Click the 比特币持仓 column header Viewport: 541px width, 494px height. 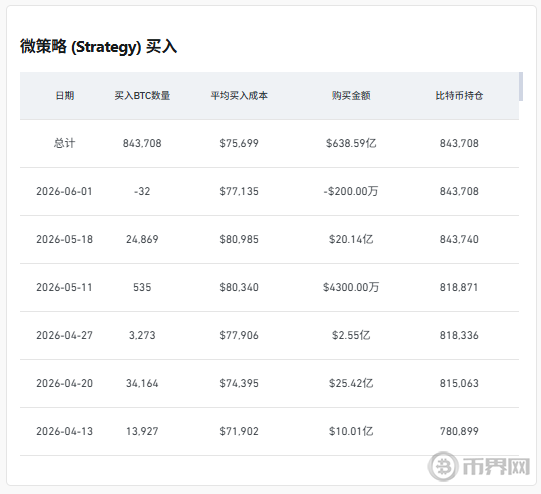pyautogui.click(x=459, y=96)
